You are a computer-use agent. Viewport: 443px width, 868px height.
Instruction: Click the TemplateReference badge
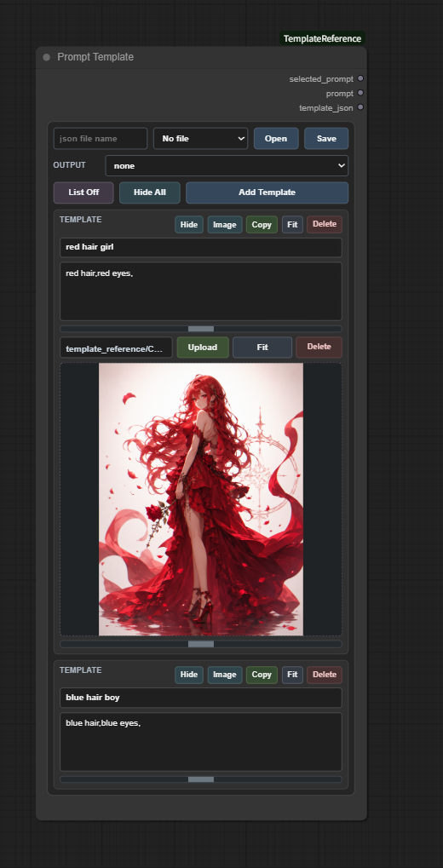pos(322,38)
